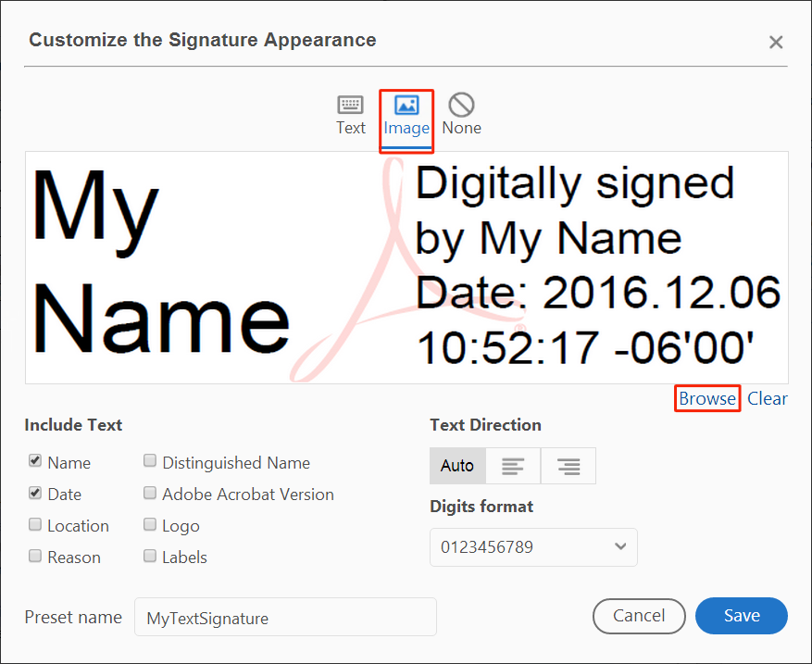Image resolution: width=812 pixels, height=664 pixels.
Task: Close the signature appearance dialog
Action: (776, 42)
